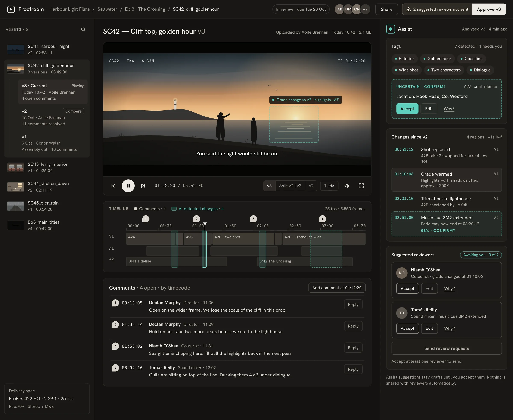Switch viewer to v3 only

pyautogui.click(x=269, y=186)
